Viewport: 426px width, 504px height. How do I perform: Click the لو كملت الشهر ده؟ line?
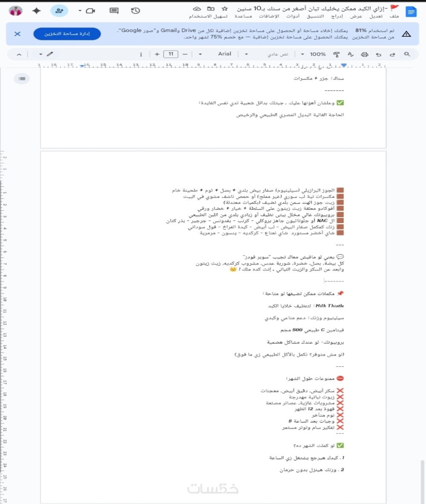[x=319, y=446]
